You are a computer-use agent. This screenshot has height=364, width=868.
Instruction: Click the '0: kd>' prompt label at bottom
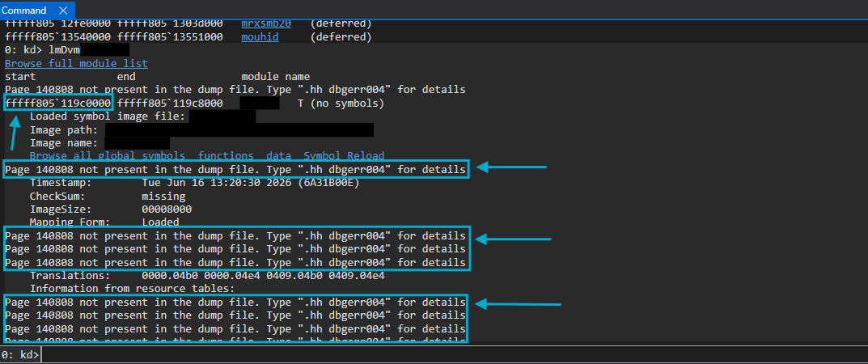[x=20, y=354]
